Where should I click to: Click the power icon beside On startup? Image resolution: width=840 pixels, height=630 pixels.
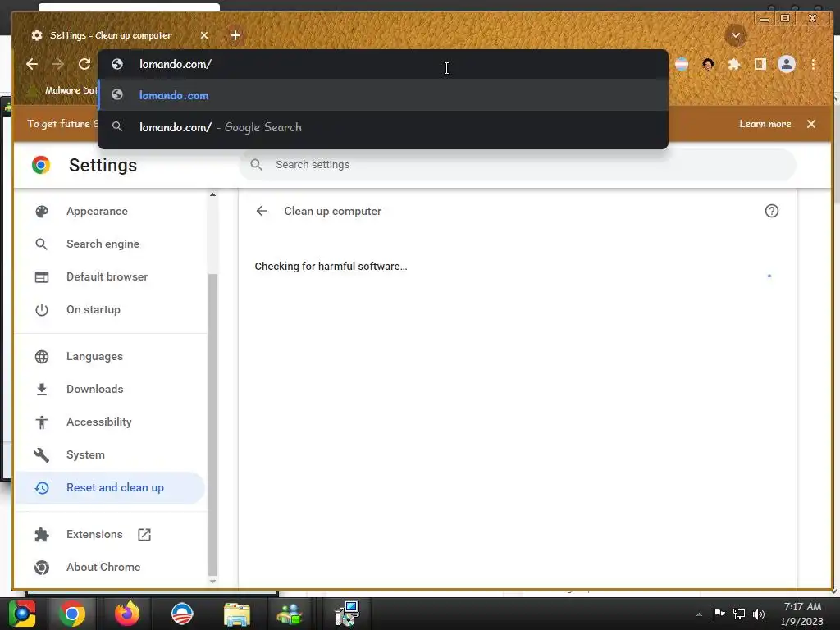tap(42, 309)
